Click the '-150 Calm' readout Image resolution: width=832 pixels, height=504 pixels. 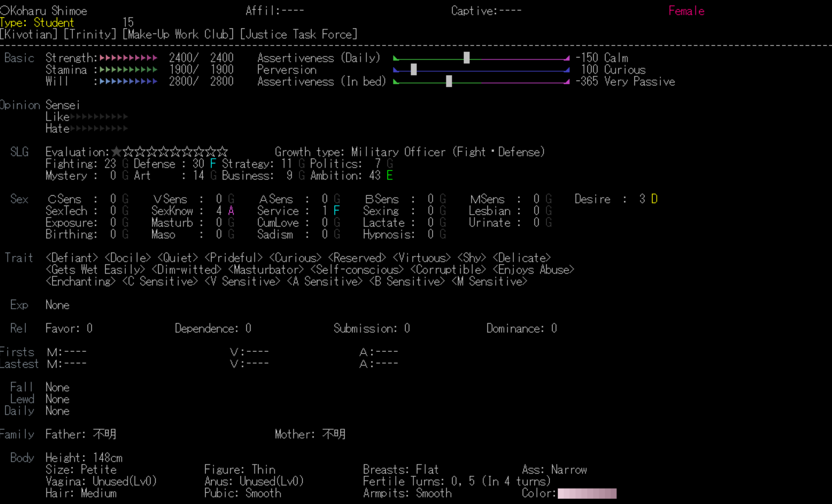(x=602, y=58)
